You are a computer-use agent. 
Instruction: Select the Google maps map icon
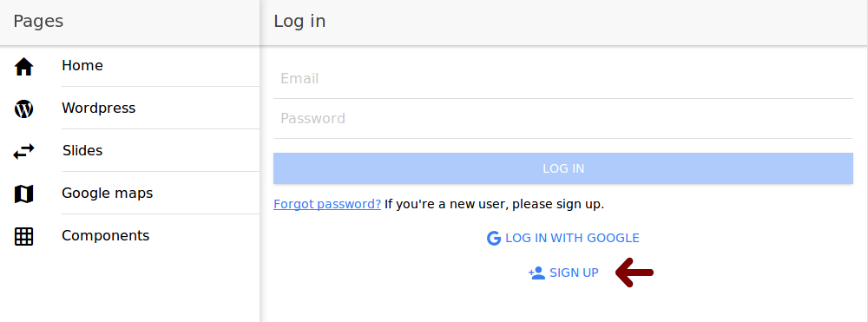coord(23,194)
